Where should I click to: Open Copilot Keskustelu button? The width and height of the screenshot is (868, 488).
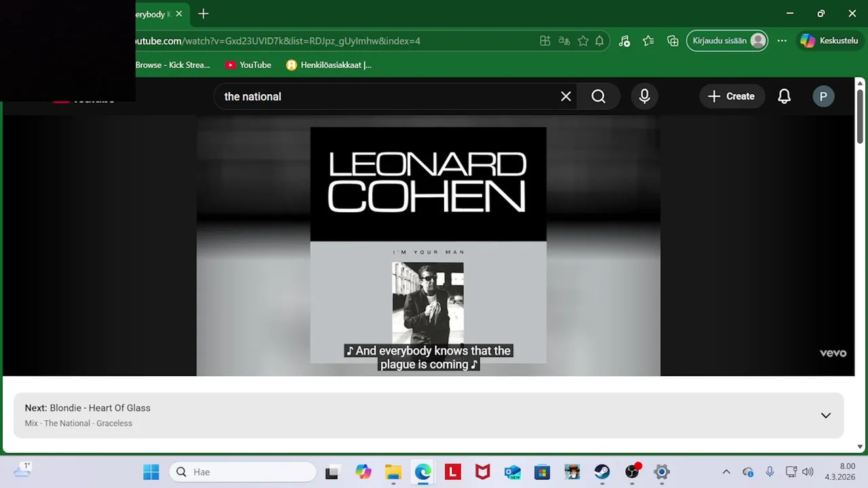830,41
